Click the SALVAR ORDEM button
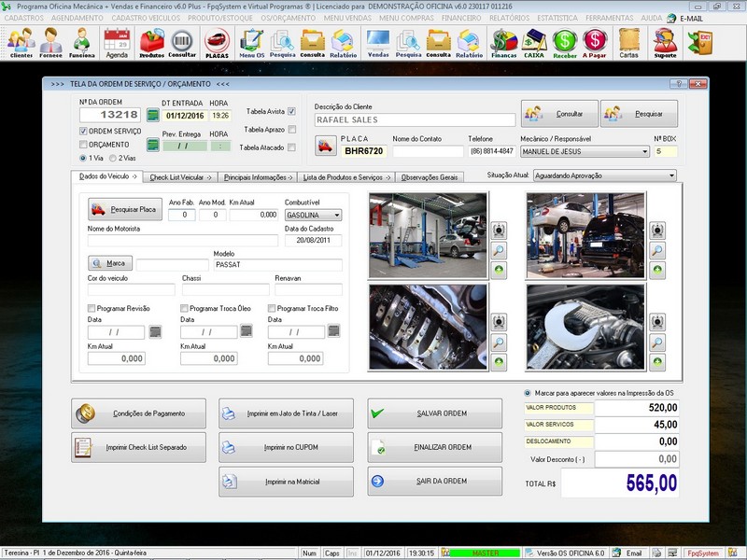 (x=435, y=413)
